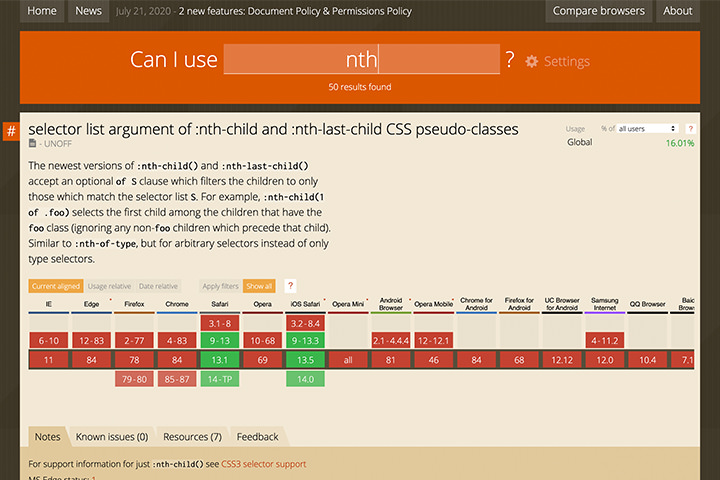Go to the Home page
The width and height of the screenshot is (720, 480).
[42, 11]
